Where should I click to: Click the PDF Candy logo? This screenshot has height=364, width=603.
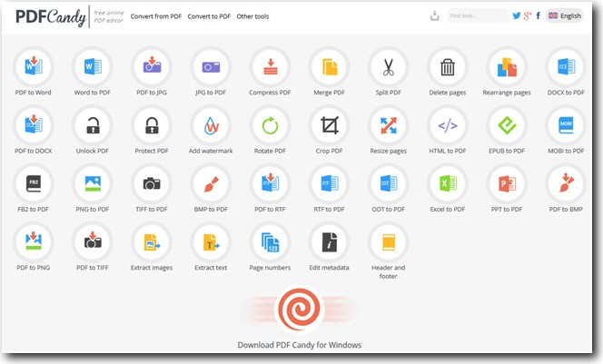click(44, 16)
